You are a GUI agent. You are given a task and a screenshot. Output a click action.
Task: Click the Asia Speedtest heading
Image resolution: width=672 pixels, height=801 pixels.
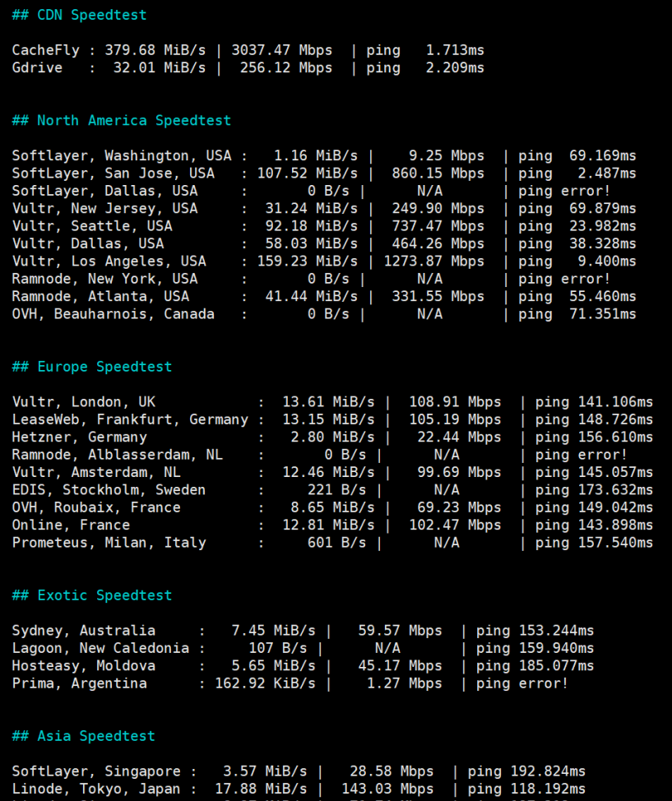(x=83, y=736)
